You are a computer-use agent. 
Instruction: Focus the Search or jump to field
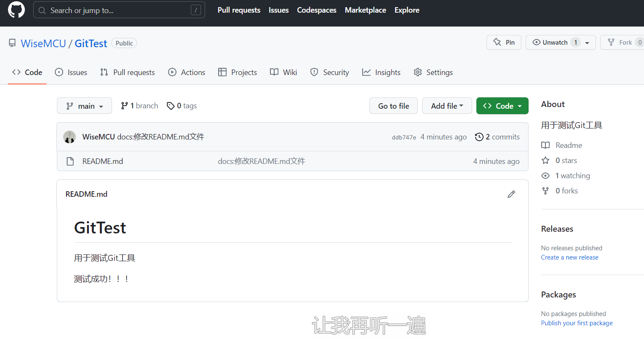pos(119,10)
